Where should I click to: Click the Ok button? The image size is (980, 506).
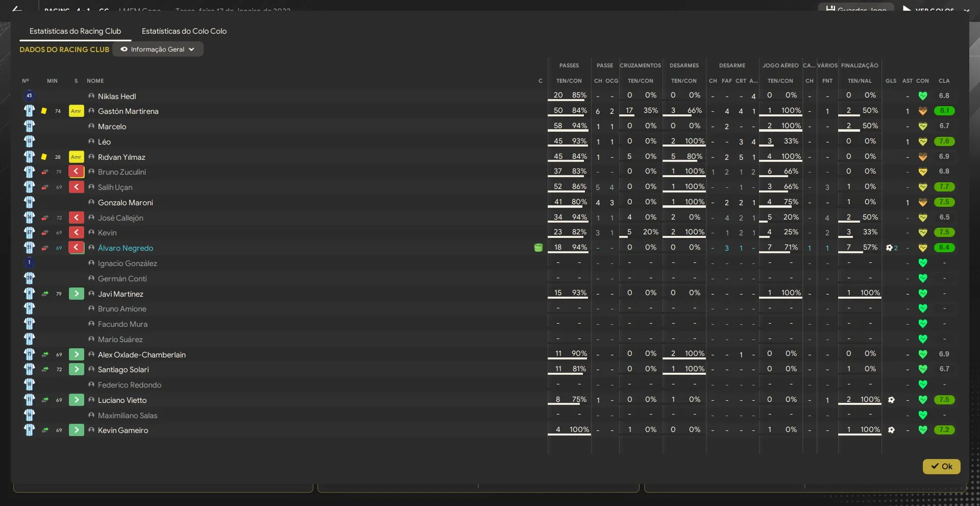tap(941, 466)
